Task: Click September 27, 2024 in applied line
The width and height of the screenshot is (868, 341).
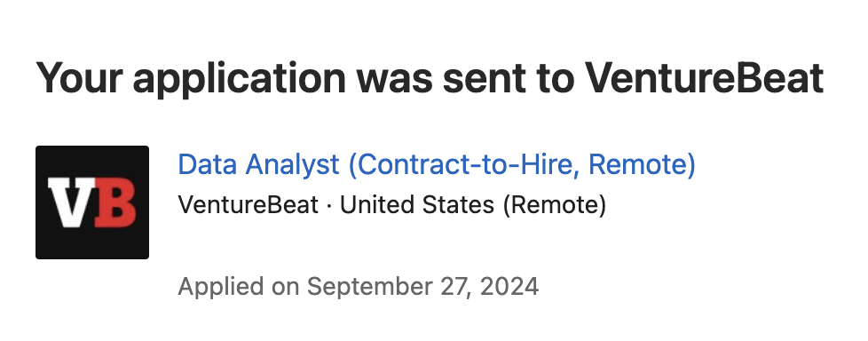Action: (423, 287)
